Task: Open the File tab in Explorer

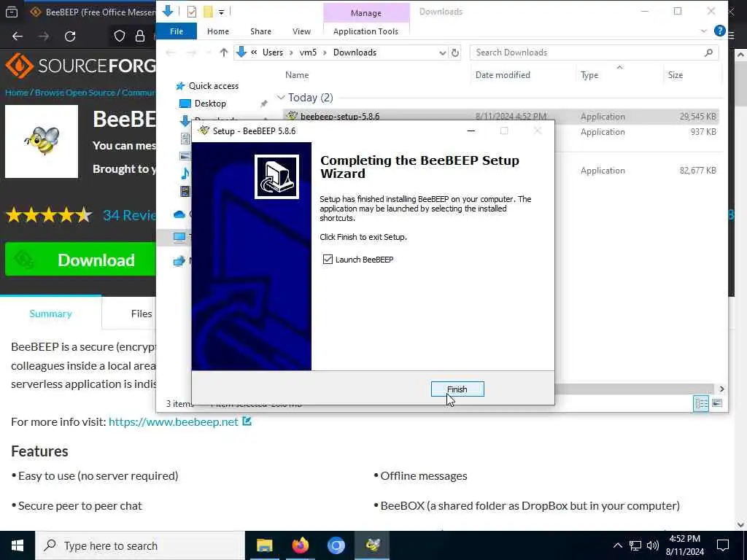Action: pyautogui.click(x=177, y=31)
